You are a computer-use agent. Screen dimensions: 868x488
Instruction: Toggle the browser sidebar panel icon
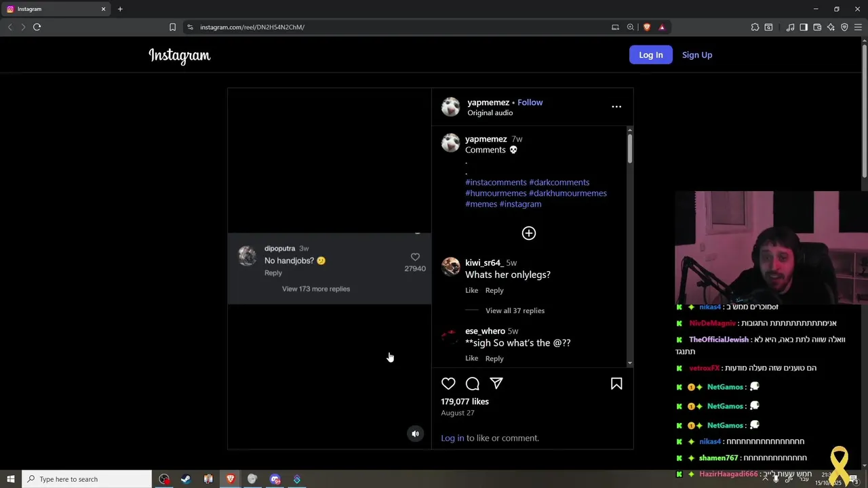(804, 27)
